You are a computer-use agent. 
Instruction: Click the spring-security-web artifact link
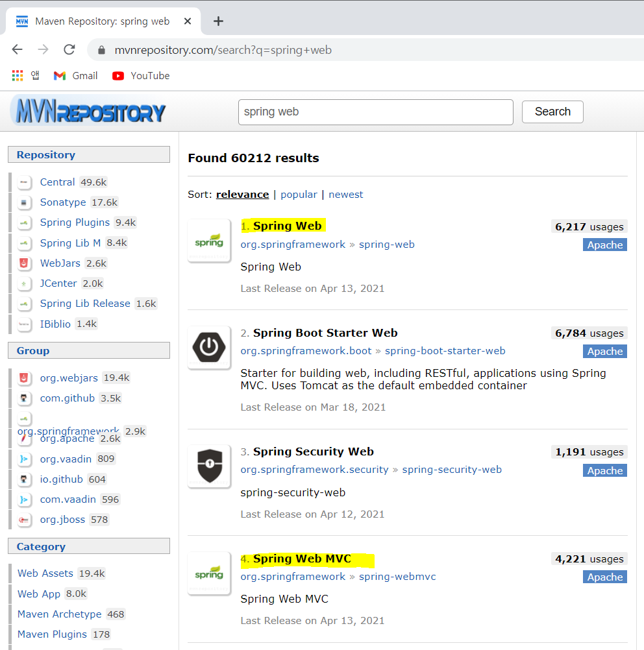(x=451, y=469)
